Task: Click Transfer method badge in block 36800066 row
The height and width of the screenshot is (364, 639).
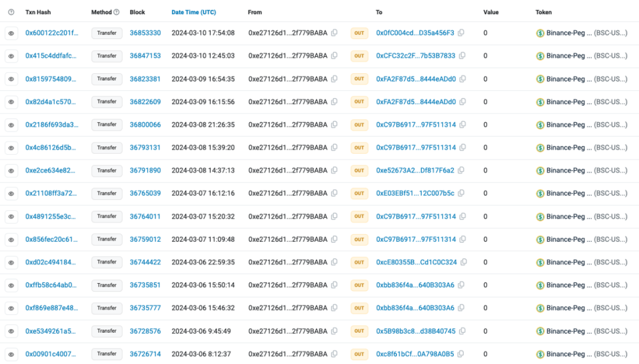Action: pos(106,125)
